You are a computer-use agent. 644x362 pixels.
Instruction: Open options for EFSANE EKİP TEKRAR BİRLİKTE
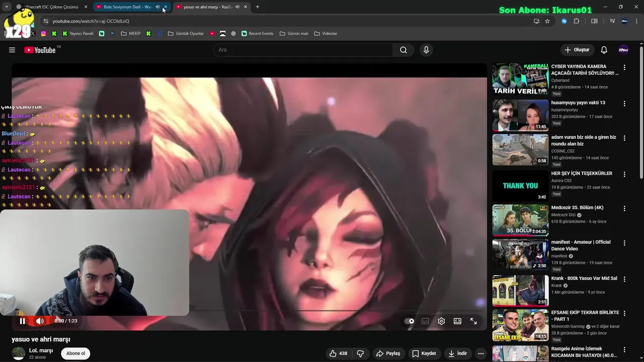[x=624, y=314]
